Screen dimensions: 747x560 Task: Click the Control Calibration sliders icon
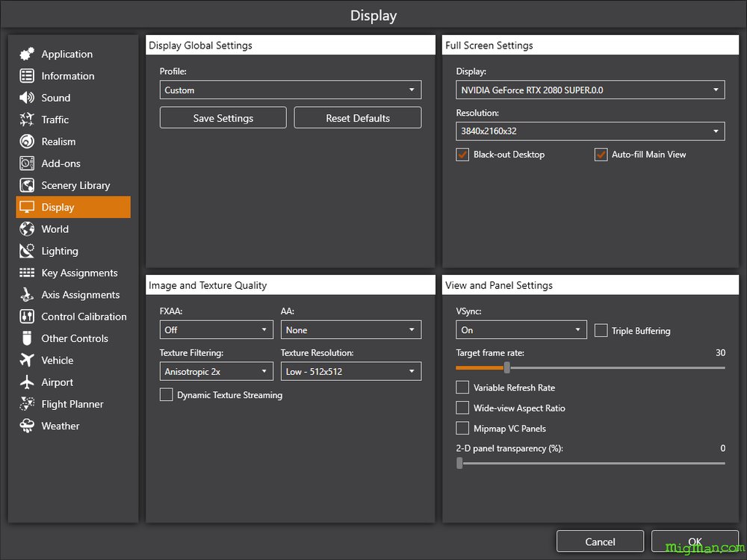tap(27, 317)
